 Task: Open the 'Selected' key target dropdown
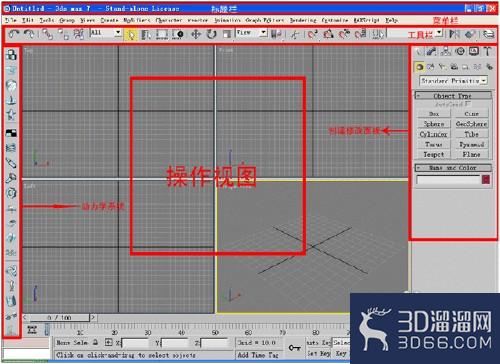[341, 342]
